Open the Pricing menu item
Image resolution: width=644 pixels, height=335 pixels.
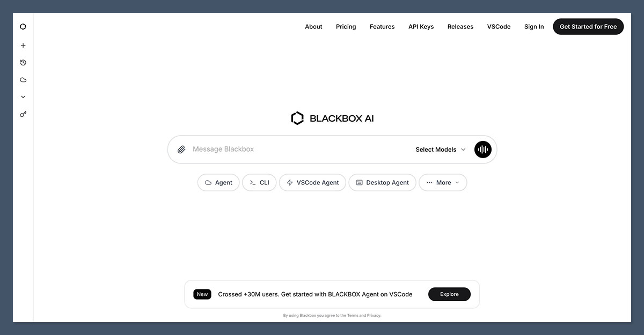coord(346,26)
